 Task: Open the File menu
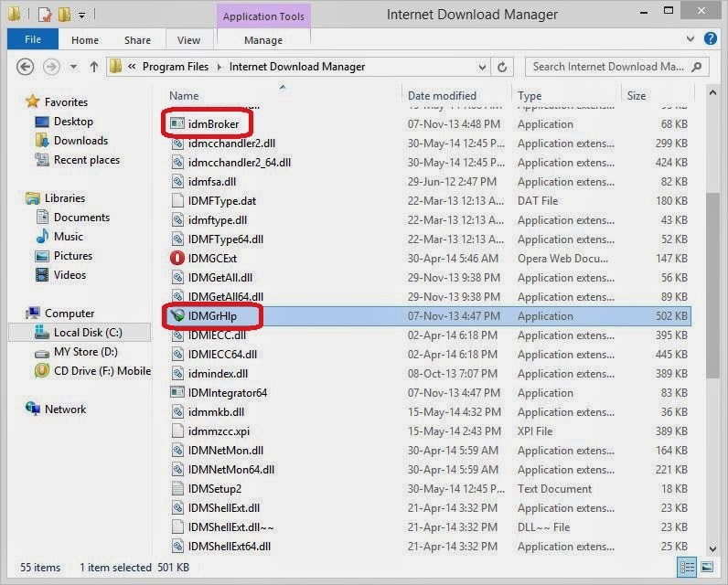pyautogui.click(x=33, y=39)
